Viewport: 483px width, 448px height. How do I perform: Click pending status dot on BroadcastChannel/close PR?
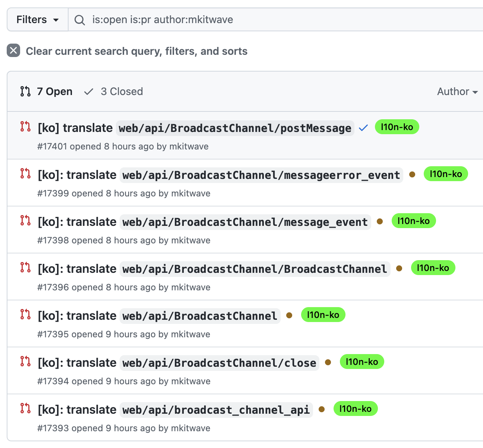(328, 362)
